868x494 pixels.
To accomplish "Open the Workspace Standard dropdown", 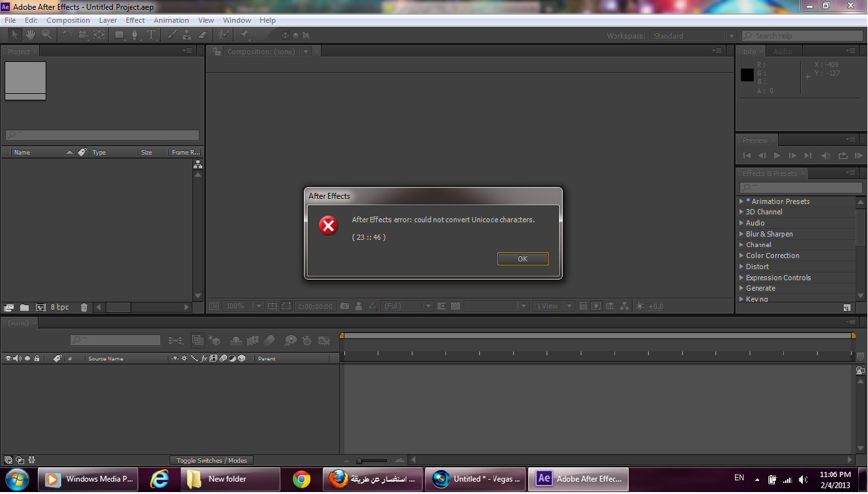I will (693, 36).
